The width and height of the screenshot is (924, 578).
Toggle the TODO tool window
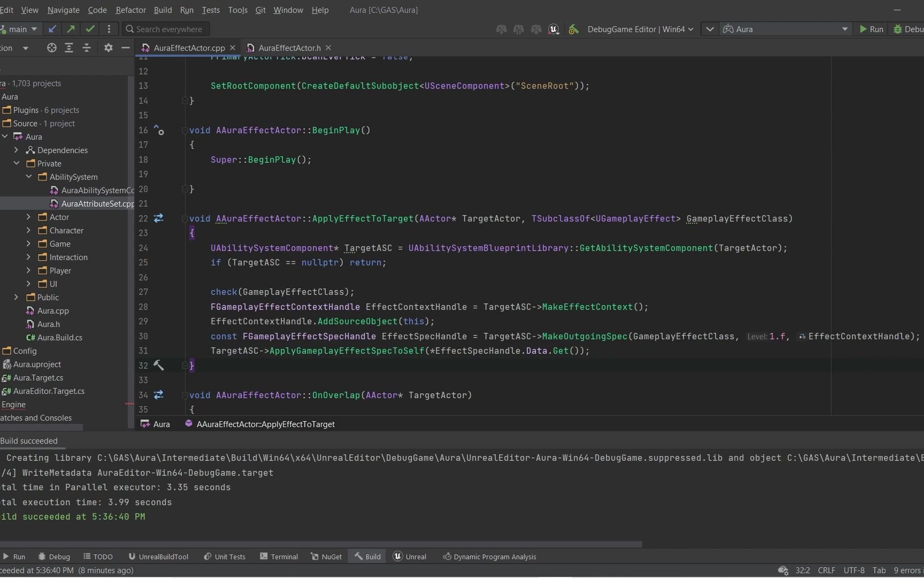click(x=98, y=556)
